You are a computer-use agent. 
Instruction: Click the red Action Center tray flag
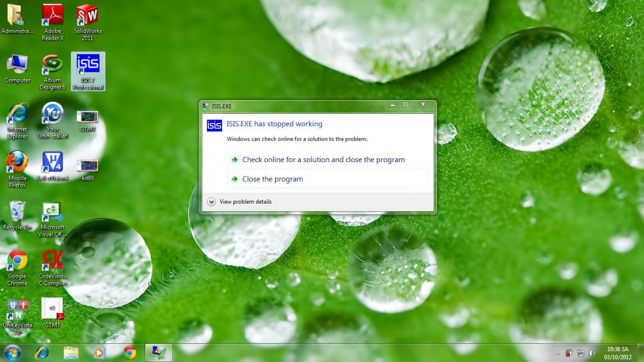tap(569, 353)
